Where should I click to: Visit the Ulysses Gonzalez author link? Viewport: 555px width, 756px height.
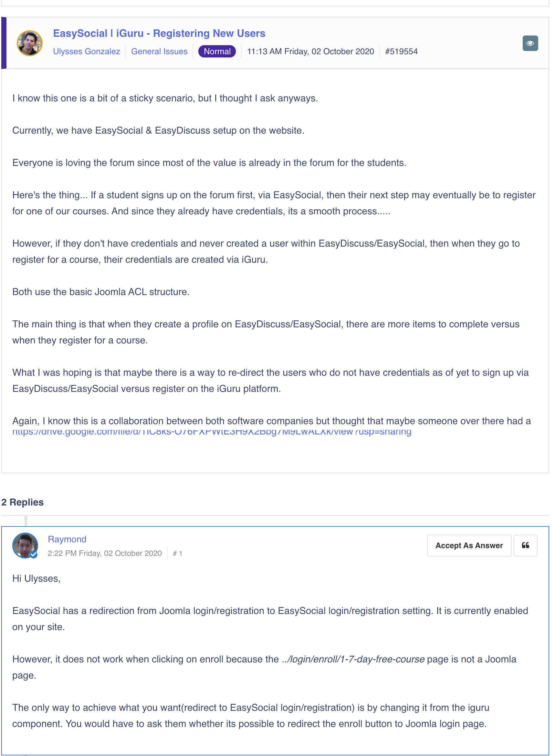pos(86,51)
